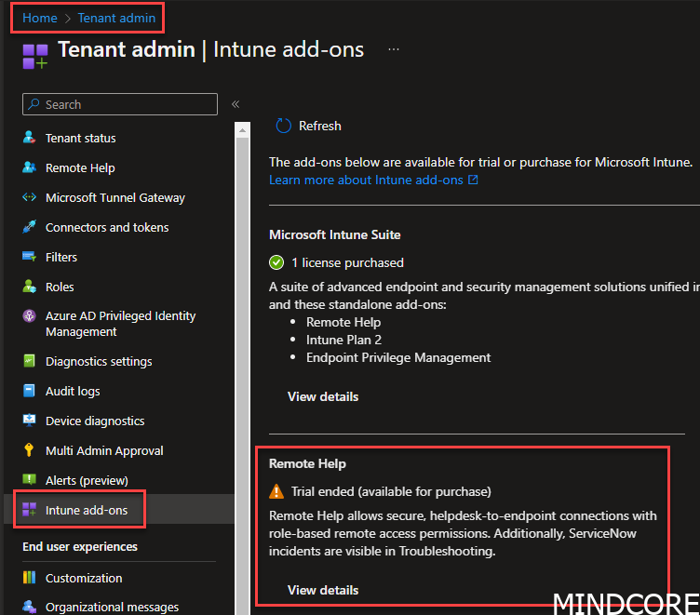The height and width of the screenshot is (615, 700).
Task: Click the search magnifier icon
Action: (34, 104)
